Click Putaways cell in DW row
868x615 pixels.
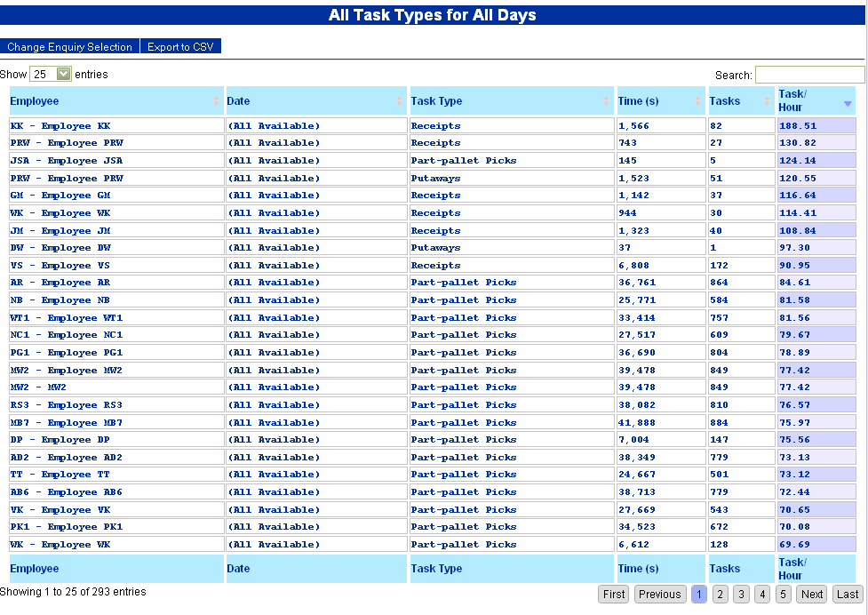click(511, 247)
